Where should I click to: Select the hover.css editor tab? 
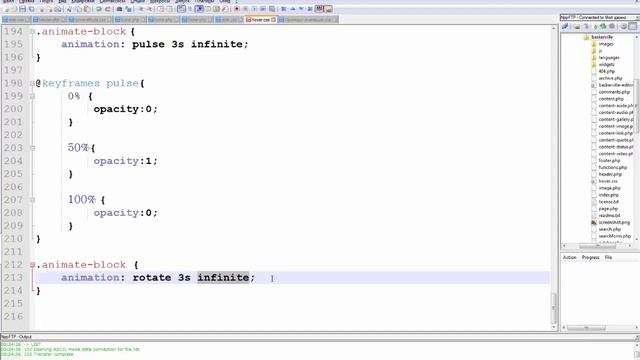260,20
